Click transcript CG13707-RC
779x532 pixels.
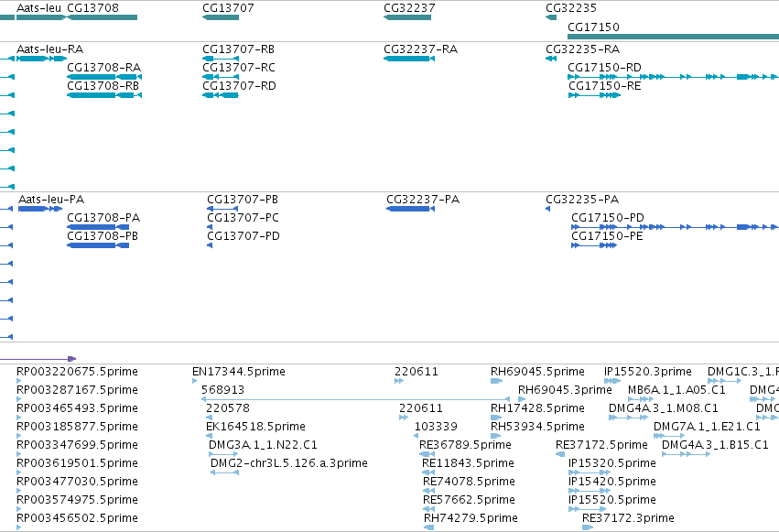pyautogui.click(x=221, y=77)
